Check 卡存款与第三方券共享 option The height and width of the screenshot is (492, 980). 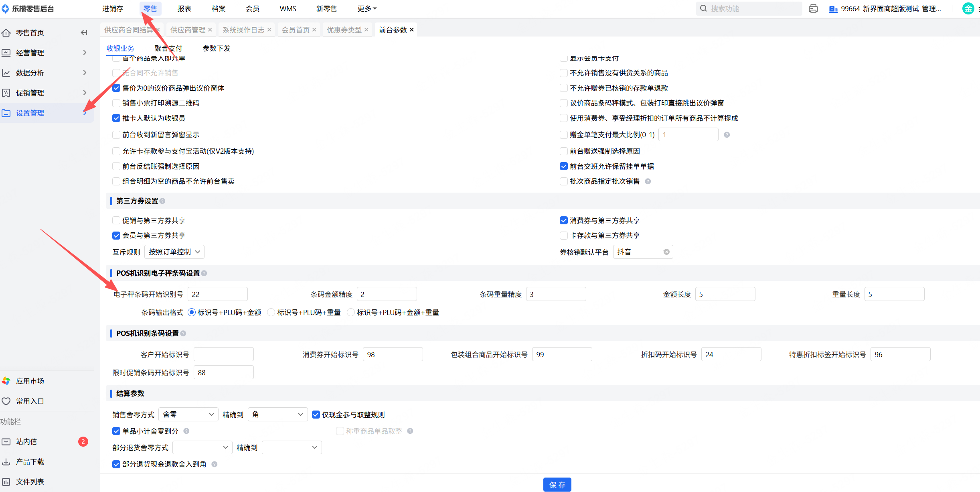click(x=563, y=236)
